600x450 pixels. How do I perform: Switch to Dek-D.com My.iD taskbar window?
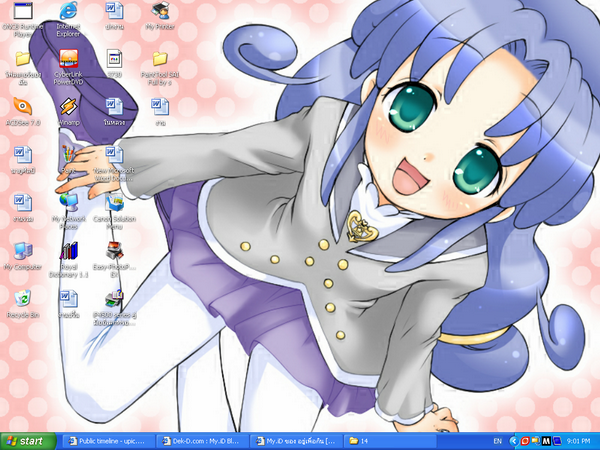point(201,441)
